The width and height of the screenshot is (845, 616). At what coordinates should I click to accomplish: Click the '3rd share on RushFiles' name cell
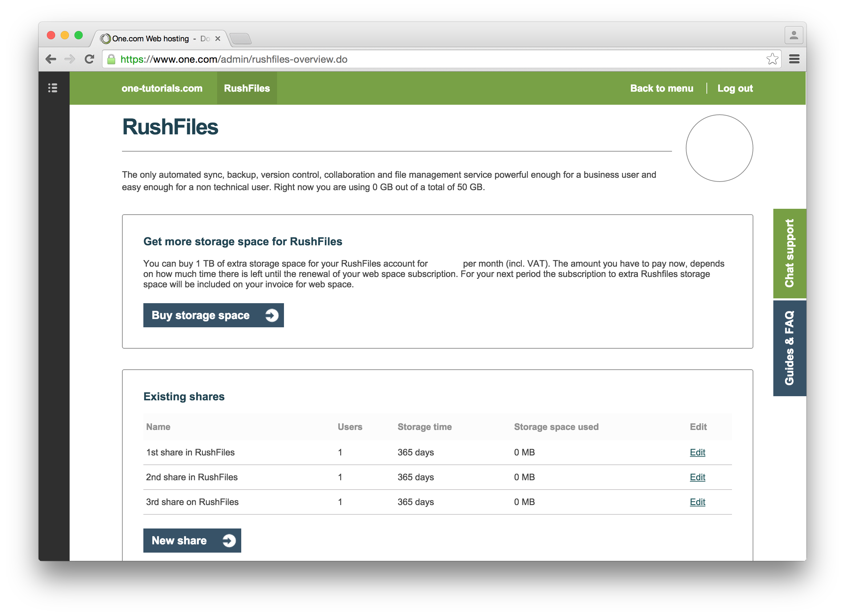coord(192,502)
